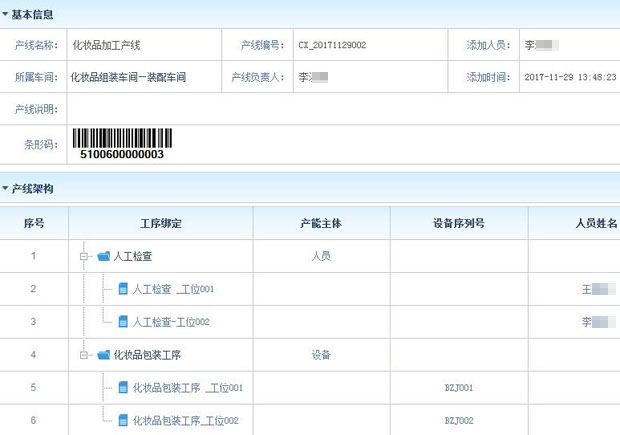620x435 pixels.
Task: Select the 人工检查-工位002 tree item label
Action: click(x=171, y=322)
